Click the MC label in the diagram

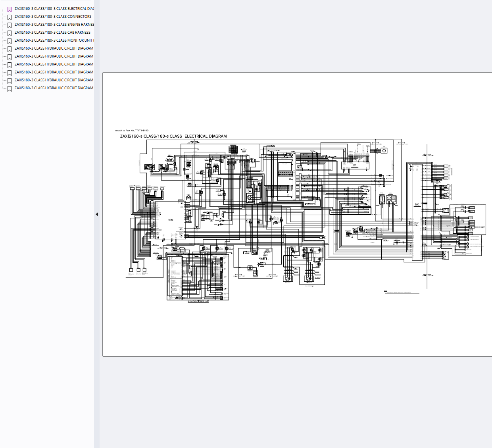coord(417,205)
